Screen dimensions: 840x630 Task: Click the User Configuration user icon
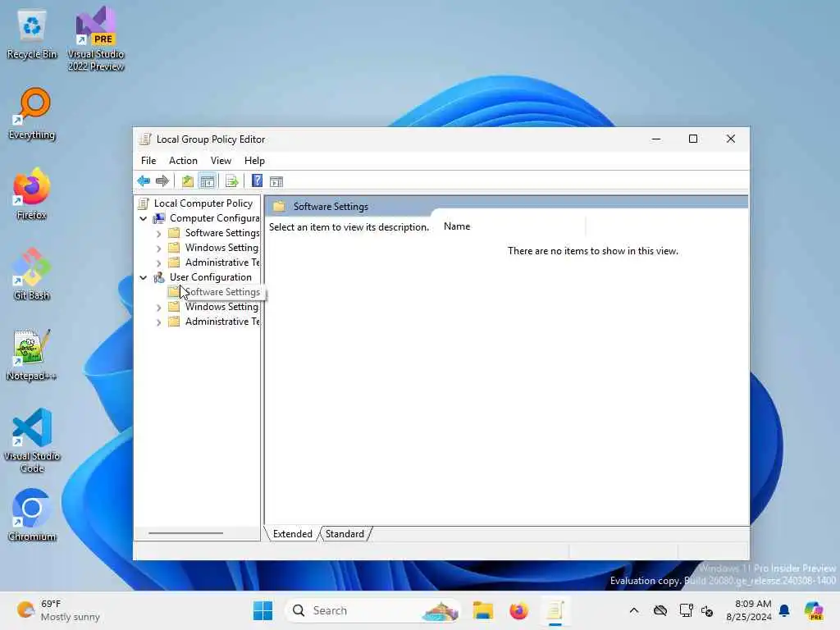click(159, 277)
